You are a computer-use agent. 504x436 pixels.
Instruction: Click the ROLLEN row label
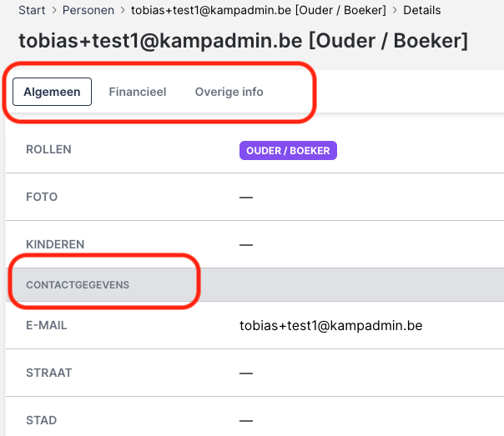point(48,150)
